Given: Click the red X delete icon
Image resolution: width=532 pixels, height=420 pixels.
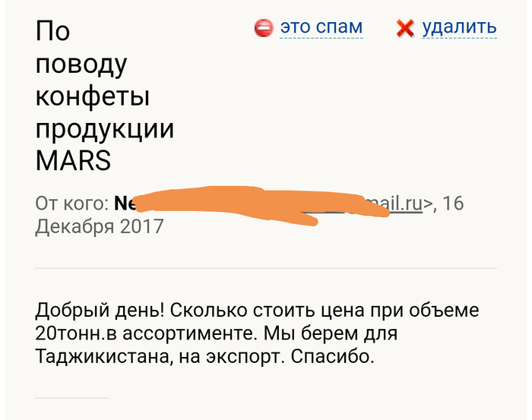Looking at the screenshot, I should coord(405,29).
